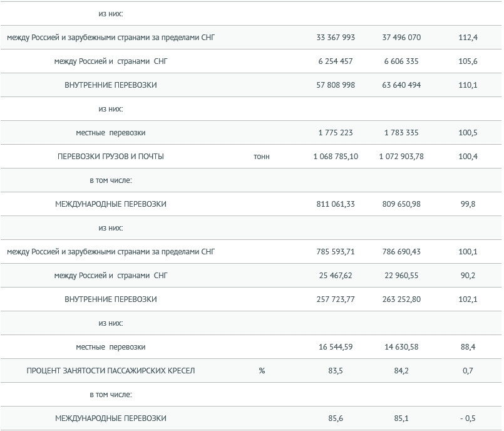Select the ПЕРЕВОЗКИ ГРУЗОВ И ПОЧТЫ row label
The image size is (504, 431).
[x=111, y=157]
